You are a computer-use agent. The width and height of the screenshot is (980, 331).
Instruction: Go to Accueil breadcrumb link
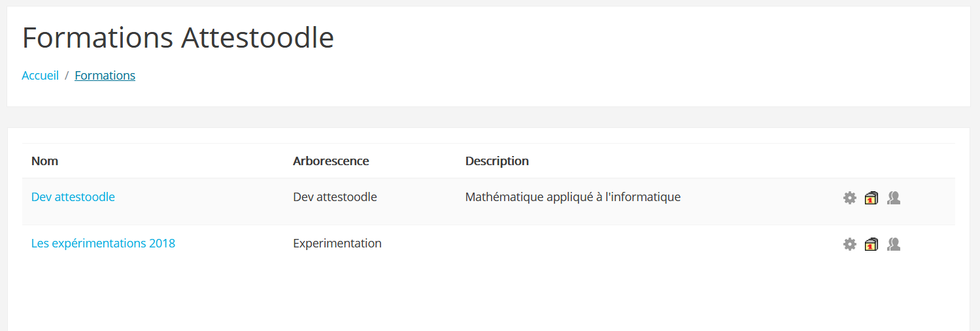(x=41, y=75)
